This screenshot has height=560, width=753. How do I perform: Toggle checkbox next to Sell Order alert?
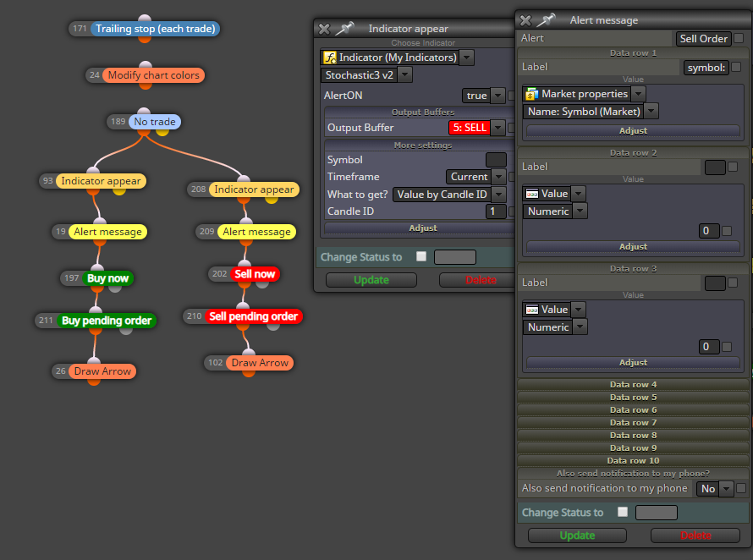739,38
